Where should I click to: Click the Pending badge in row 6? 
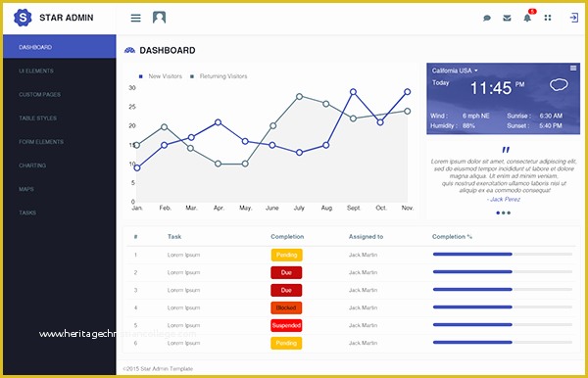[x=286, y=343]
